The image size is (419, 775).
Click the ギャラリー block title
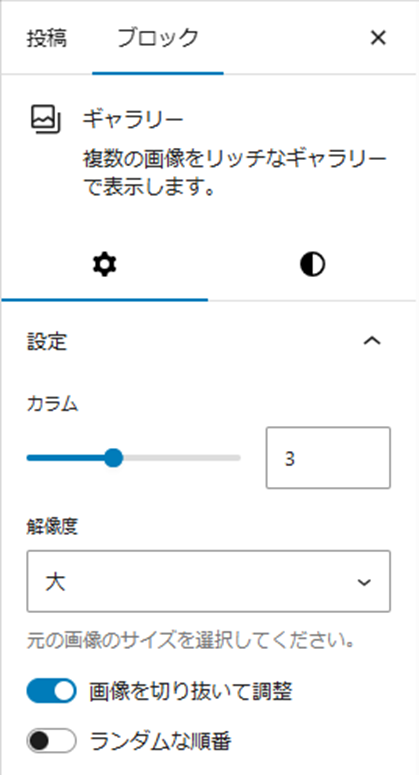tap(133, 120)
